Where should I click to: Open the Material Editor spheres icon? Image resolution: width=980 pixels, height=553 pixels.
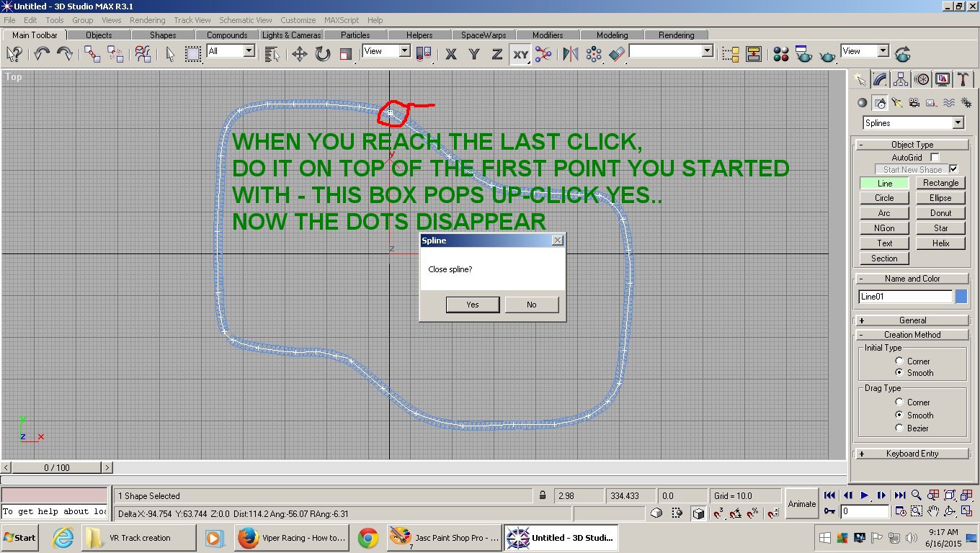tap(781, 54)
